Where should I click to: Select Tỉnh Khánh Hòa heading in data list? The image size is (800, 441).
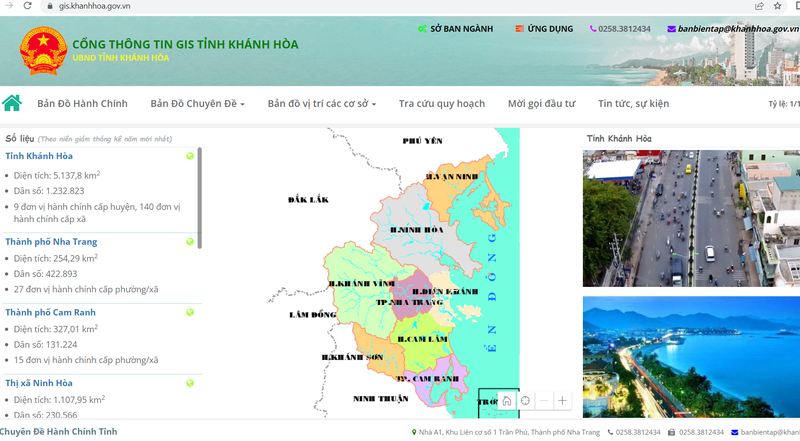click(x=39, y=156)
